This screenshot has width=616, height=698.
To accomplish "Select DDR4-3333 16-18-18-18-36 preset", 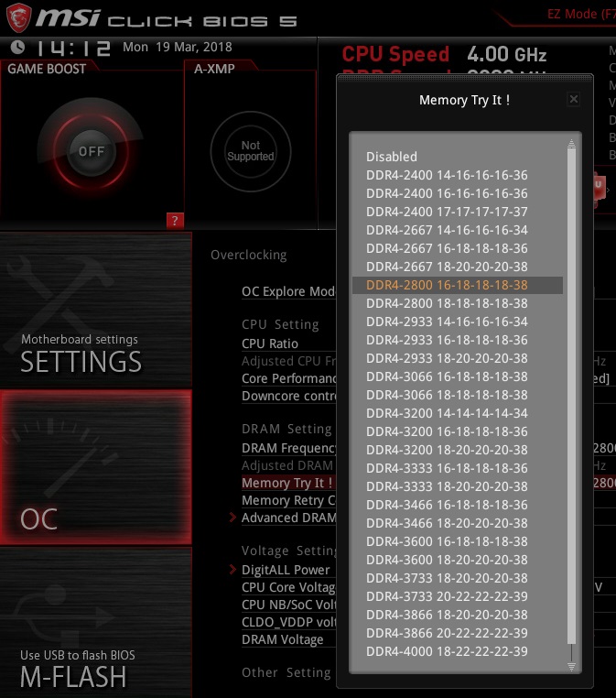I will (447, 468).
